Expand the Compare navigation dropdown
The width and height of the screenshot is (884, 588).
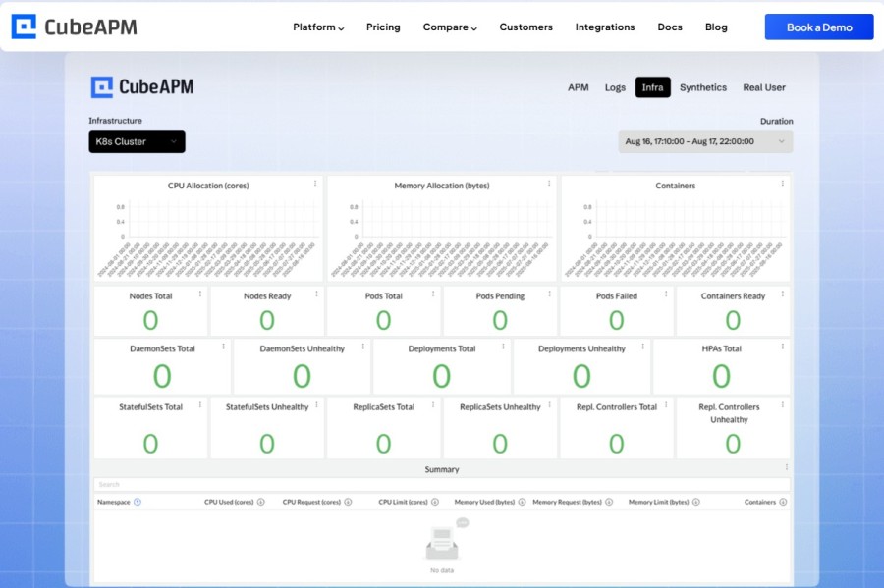pos(449,27)
